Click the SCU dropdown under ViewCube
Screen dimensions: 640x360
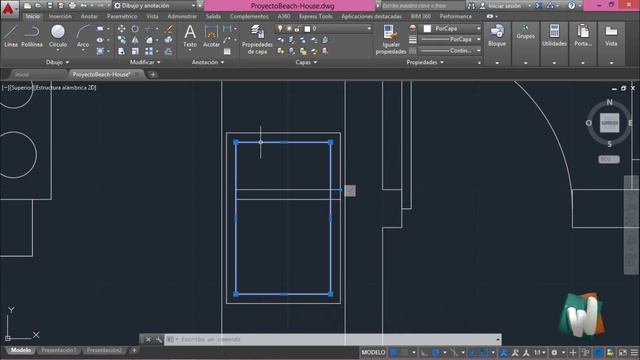click(609, 159)
